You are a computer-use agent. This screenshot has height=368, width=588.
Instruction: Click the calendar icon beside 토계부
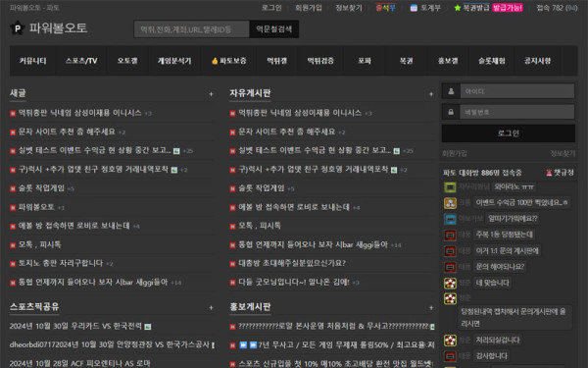(414, 8)
